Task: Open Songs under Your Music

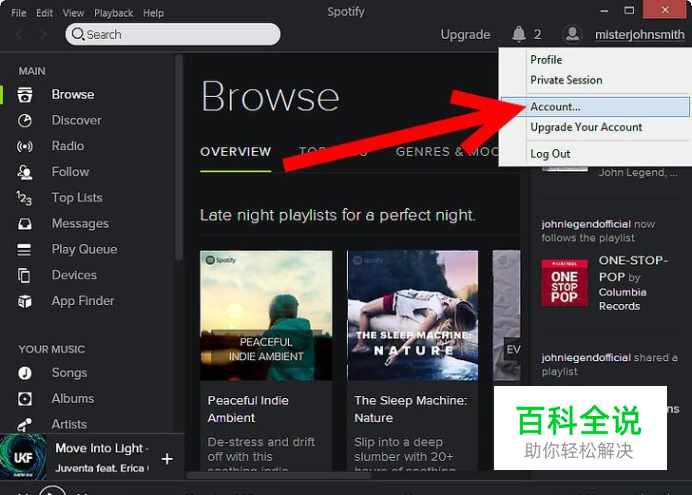Action: click(x=69, y=373)
